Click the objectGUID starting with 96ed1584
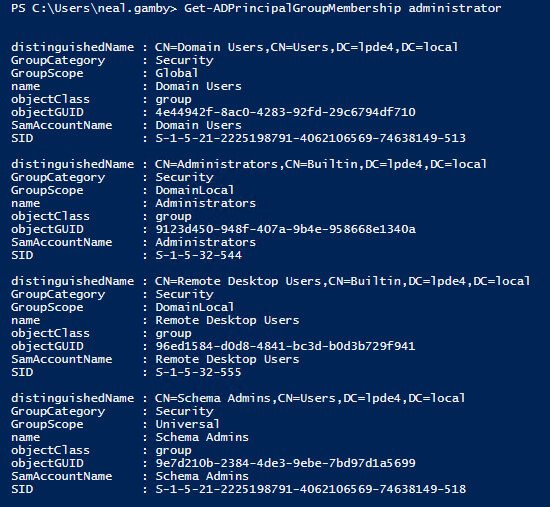 (286, 346)
